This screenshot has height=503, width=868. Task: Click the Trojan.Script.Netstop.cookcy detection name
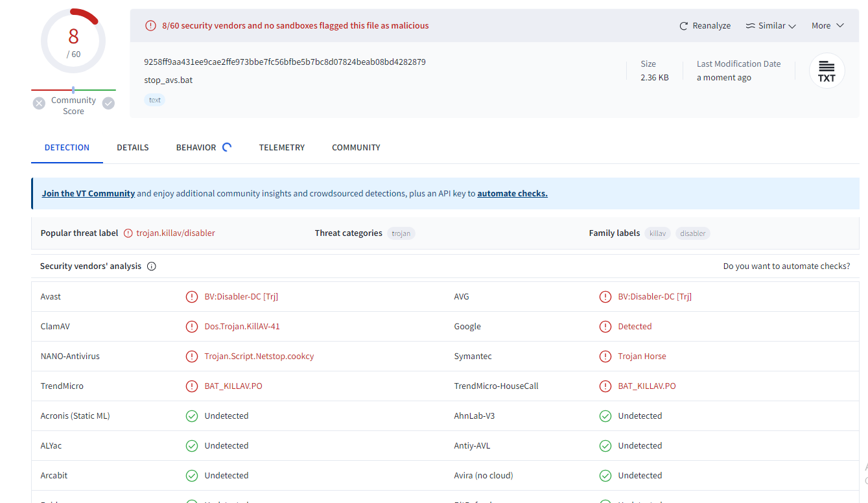tap(259, 357)
